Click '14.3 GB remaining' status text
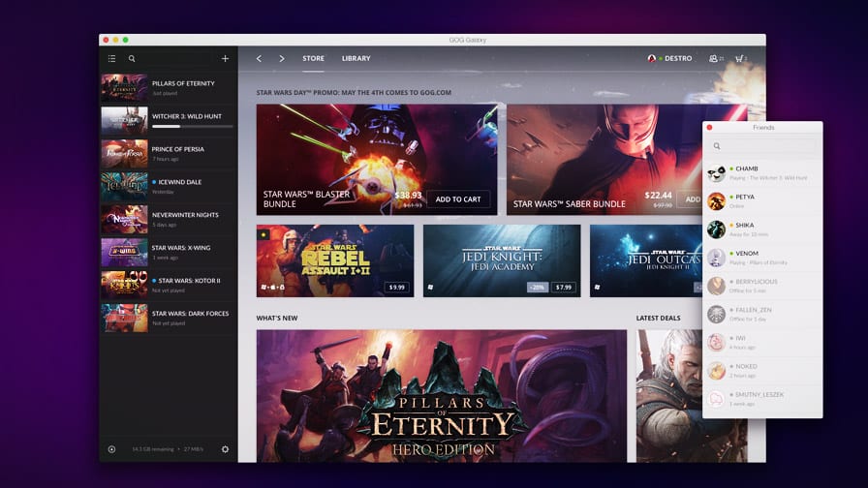This screenshot has width=868, height=488. pyautogui.click(x=153, y=449)
